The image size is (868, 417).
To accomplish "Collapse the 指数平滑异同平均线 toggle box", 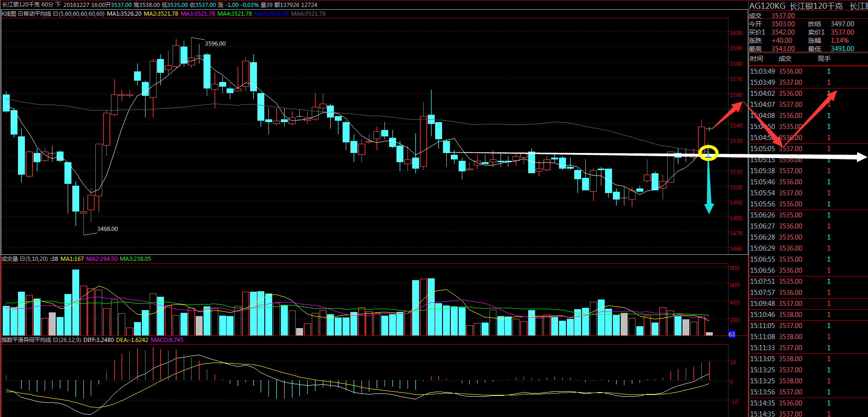I will coord(55,340).
